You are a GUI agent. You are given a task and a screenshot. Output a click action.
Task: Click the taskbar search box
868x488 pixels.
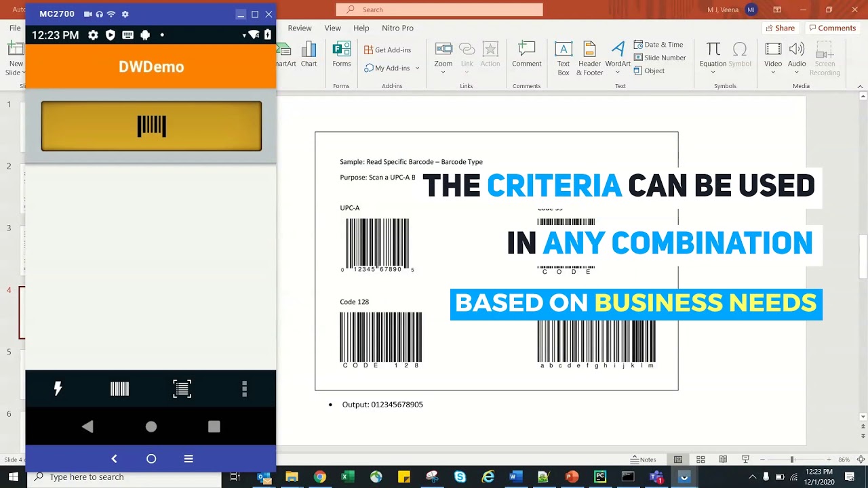124,476
